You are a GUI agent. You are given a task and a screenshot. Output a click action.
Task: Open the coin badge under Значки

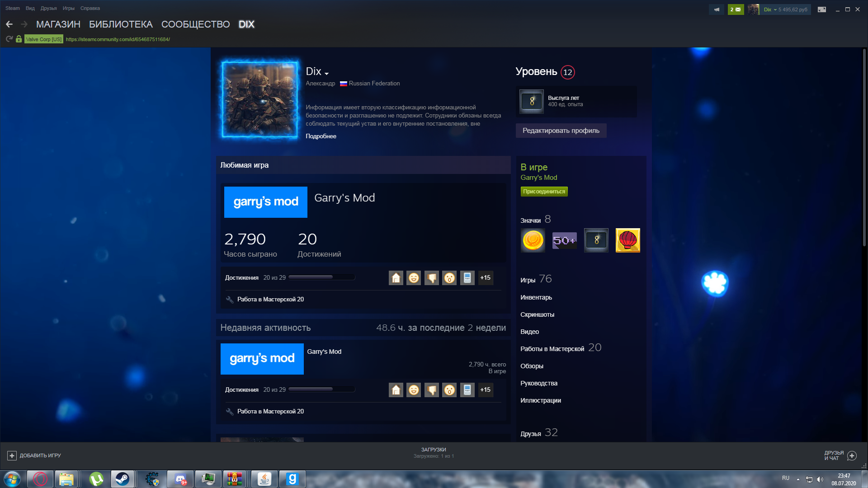(x=533, y=240)
